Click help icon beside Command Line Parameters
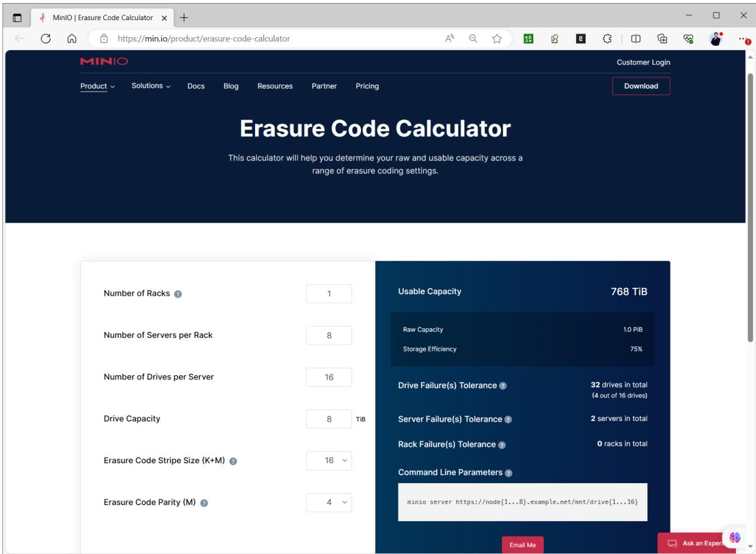 (x=508, y=473)
